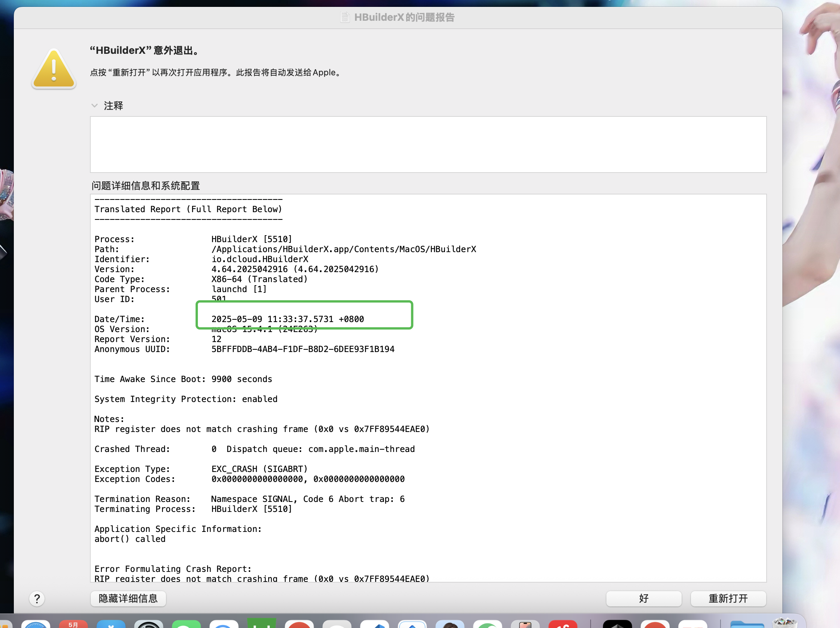
Task: Click the date 2025-05-09 11:33:37.5731 +0800
Action: coord(287,319)
